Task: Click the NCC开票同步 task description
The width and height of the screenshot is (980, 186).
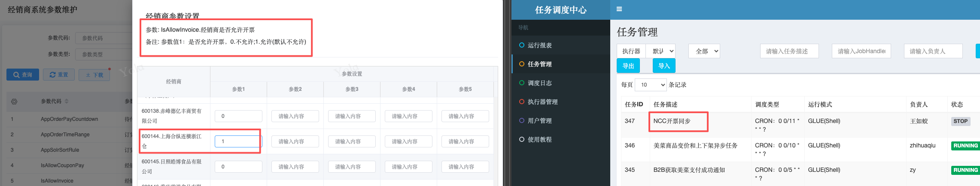Action: tap(672, 121)
